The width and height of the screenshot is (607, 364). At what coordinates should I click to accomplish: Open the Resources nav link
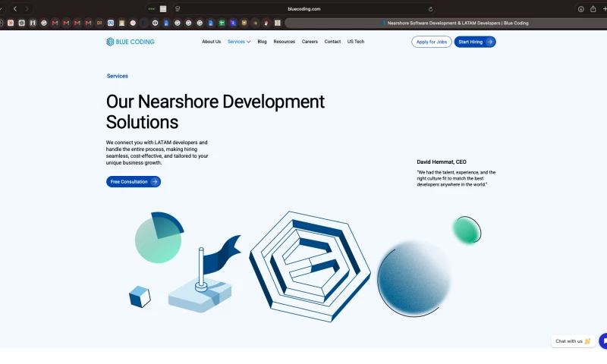[x=284, y=42]
